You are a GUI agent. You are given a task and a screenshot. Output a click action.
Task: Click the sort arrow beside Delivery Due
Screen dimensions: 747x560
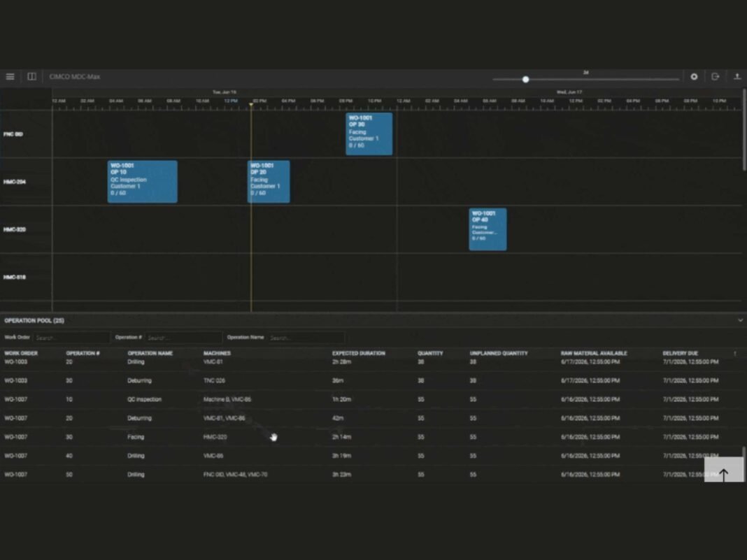click(735, 353)
